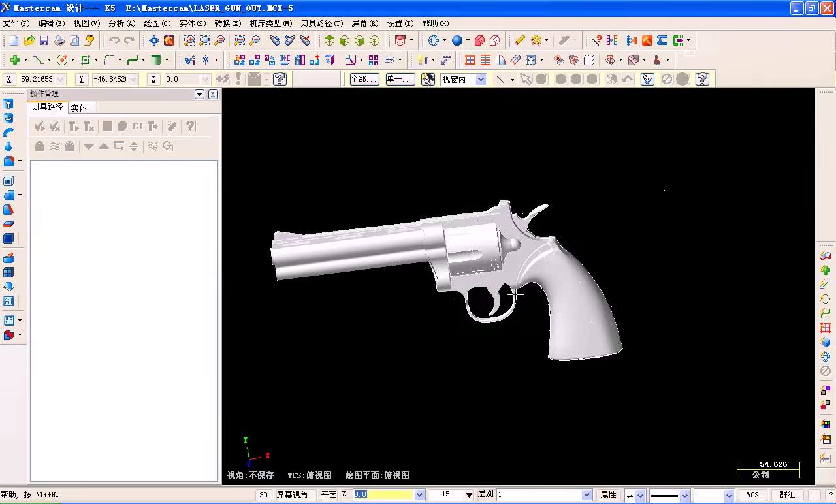The height and width of the screenshot is (504, 836).
Task: Open the 实体 menu
Action: (193, 23)
